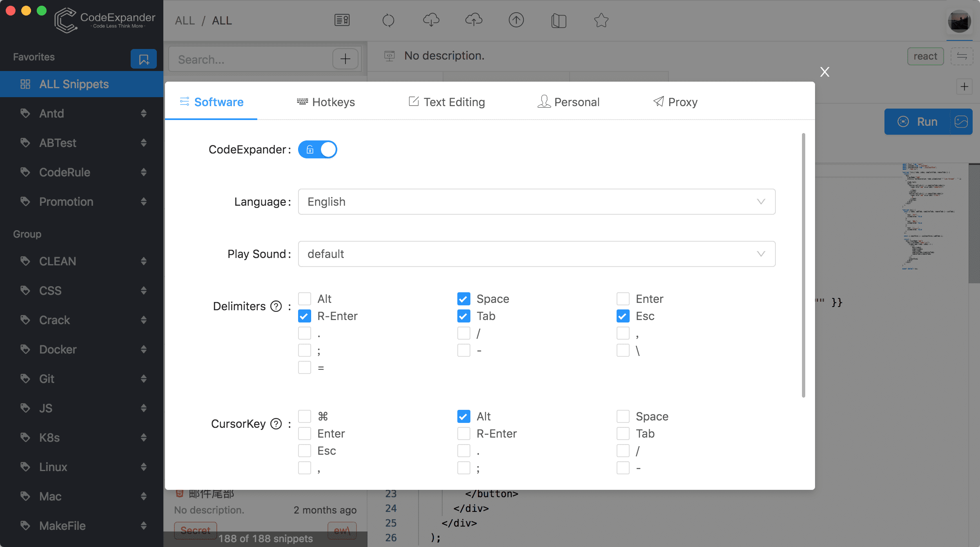980x547 pixels.
Task: Click the icon right of Run button
Action: (961, 122)
